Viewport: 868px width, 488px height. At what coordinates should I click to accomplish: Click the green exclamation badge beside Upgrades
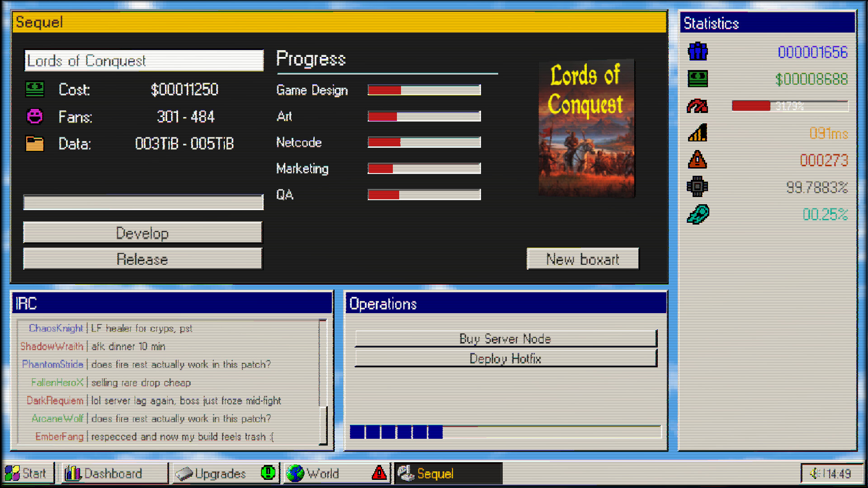(x=268, y=473)
